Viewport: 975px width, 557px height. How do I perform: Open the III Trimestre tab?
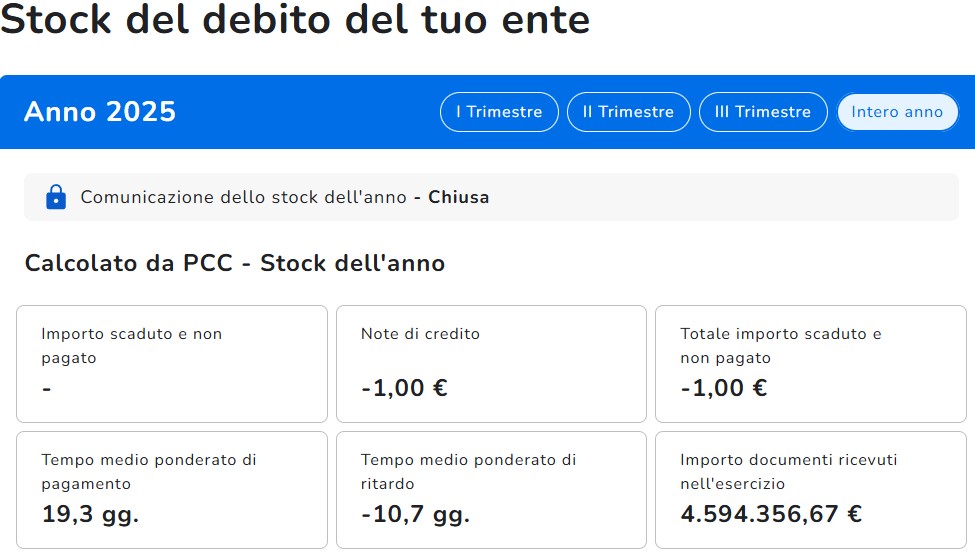point(762,112)
